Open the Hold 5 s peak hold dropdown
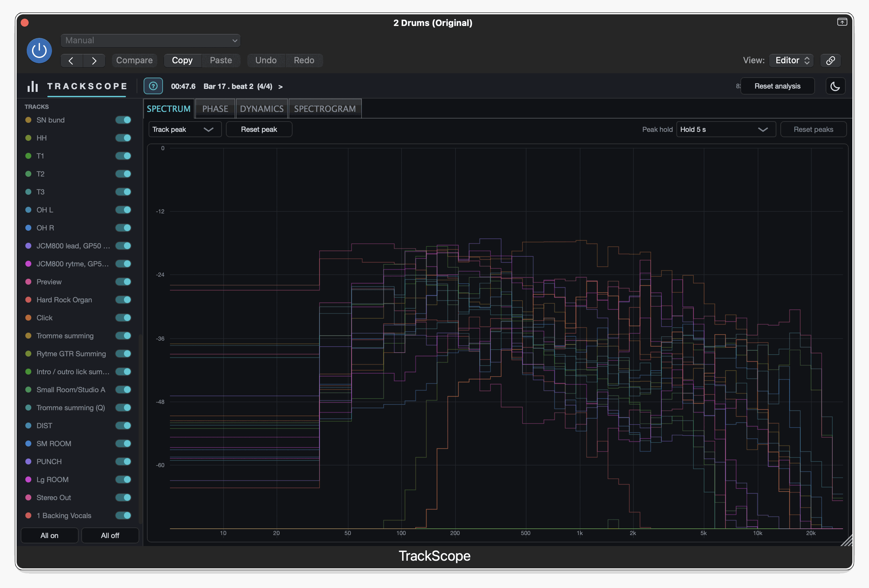Image resolution: width=869 pixels, height=588 pixels. [726, 129]
